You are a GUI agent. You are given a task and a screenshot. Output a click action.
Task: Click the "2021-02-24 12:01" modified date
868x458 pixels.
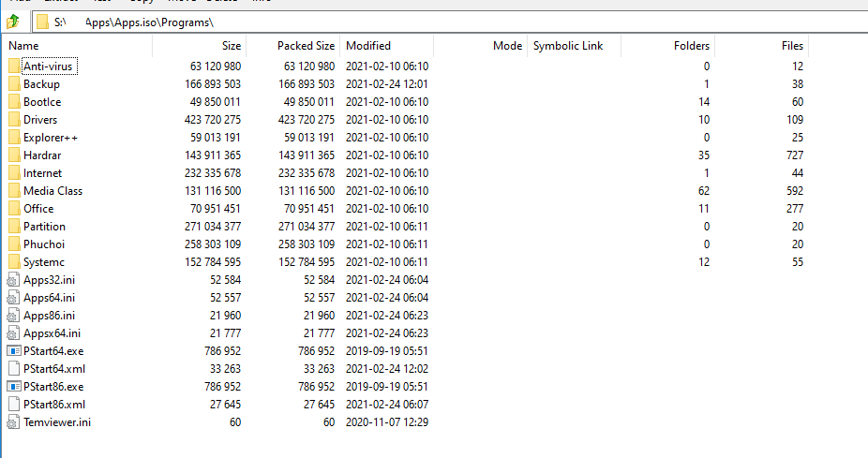[x=387, y=84]
